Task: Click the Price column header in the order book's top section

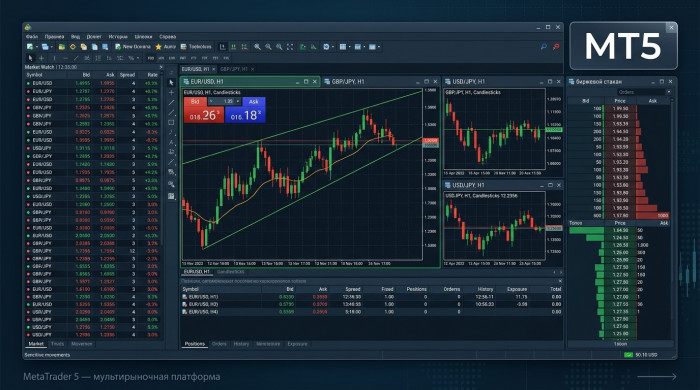Action: click(620, 101)
